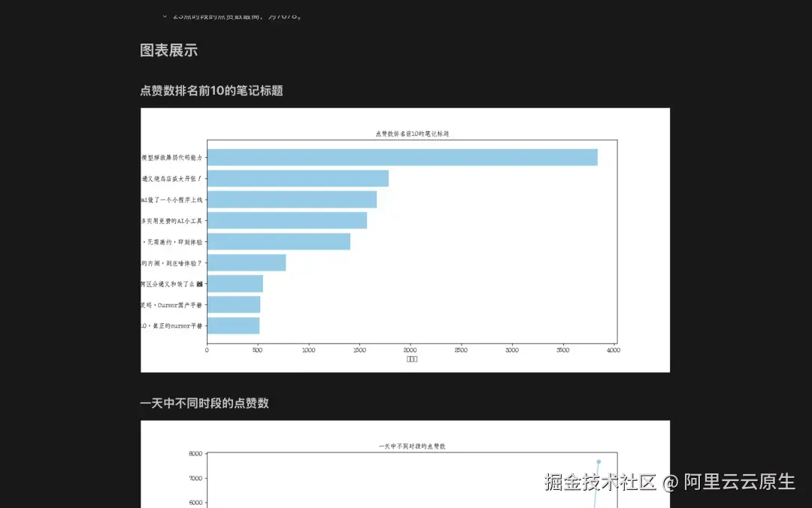Click the '0' origin tick of the bar chart
Image resolution: width=812 pixels, height=508 pixels.
click(207, 349)
